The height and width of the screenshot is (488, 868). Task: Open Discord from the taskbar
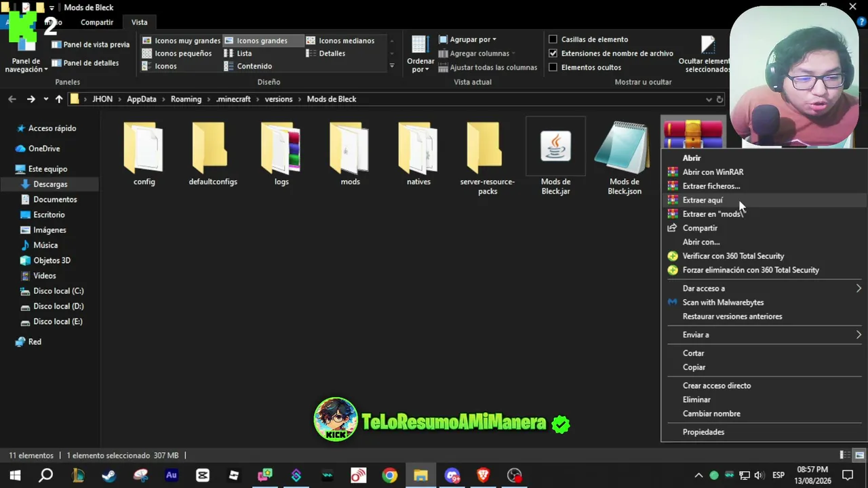pyautogui.click(x=452, y=475)
